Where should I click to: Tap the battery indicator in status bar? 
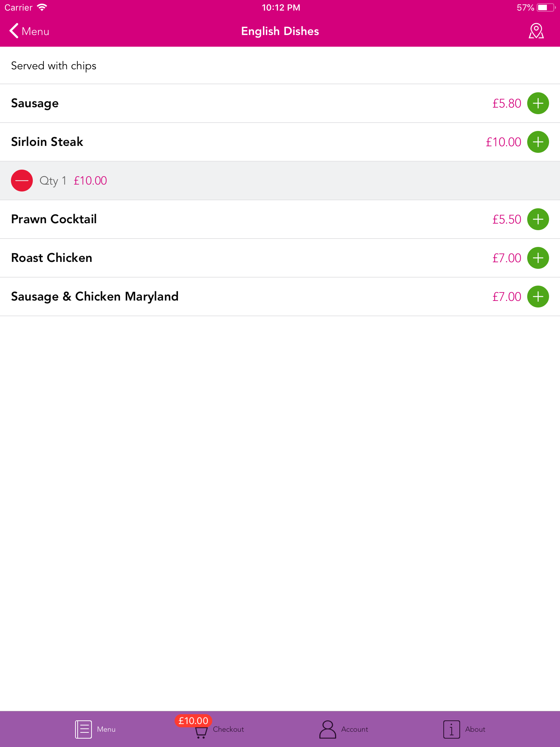point(546,8)
